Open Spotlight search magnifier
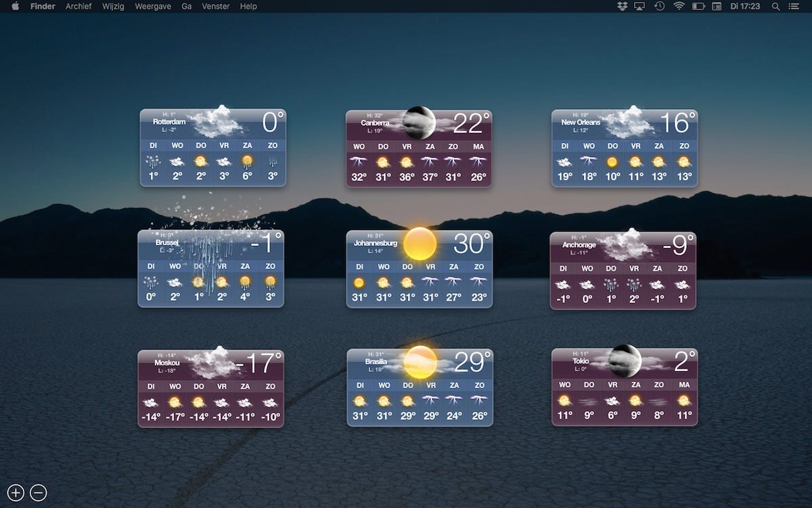 (x=775, y=6)
